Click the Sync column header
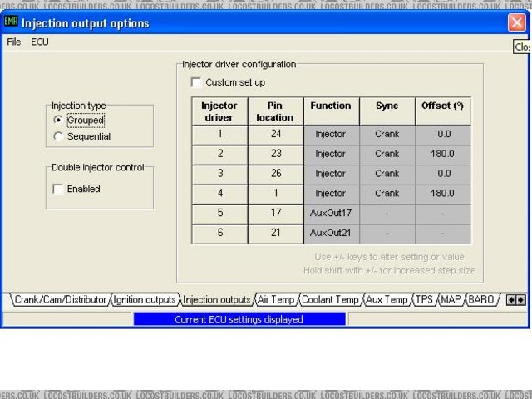This screenshot has width=532, height=399. point(387,111)
